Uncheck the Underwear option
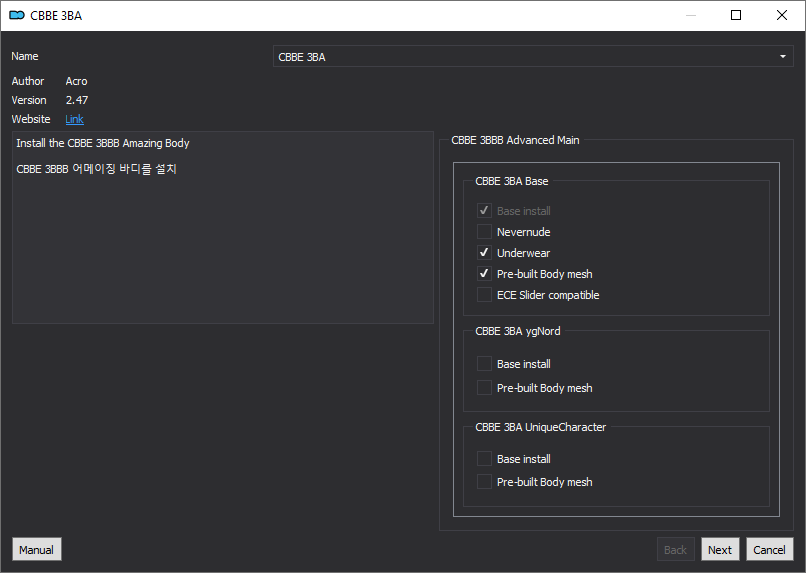Image resolution: width=806 pixels, height=573 pixels. click(484, 253)
